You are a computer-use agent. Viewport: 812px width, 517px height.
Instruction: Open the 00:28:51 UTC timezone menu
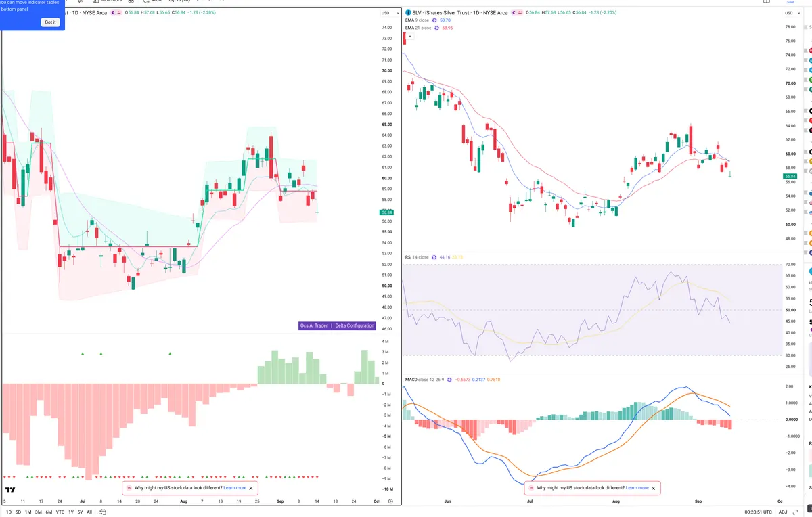pyautogui.click(x=757, y=512)
